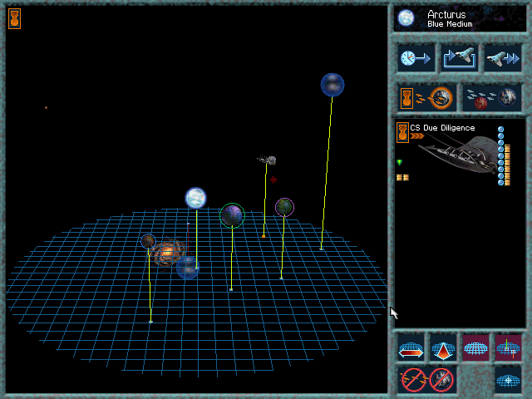The width and height of the screenshot is (532, 399).
Task: Select the small blue-circled planet
Action: coord(148,241)
